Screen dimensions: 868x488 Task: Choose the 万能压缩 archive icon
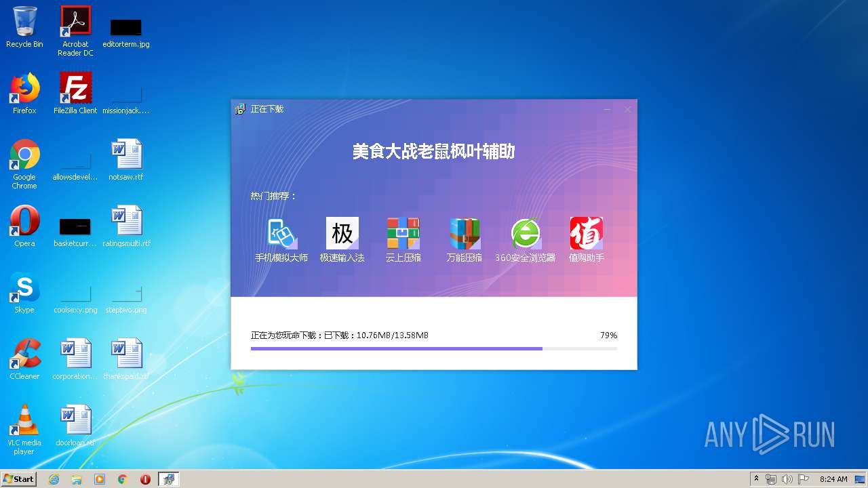click(x=465, y=234)
